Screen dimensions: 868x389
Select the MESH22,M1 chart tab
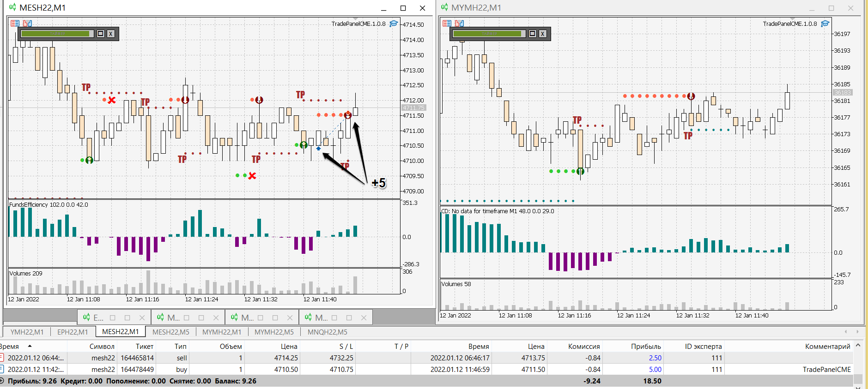pyautogui.click(x=120, y=331)
